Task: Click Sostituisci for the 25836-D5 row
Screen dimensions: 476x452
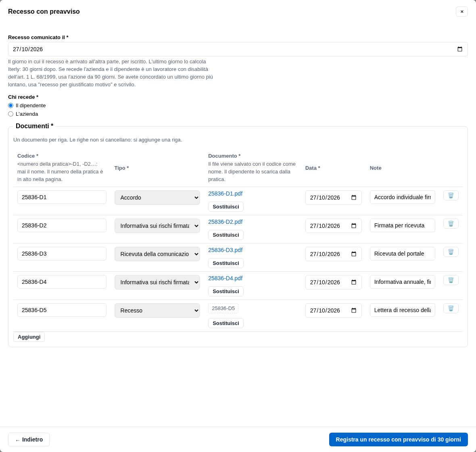Action: pyautogui.click(x=226, y=323)
